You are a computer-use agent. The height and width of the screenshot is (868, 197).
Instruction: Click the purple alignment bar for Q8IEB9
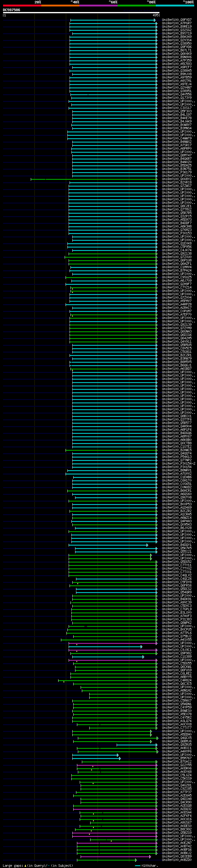[116, 857]
